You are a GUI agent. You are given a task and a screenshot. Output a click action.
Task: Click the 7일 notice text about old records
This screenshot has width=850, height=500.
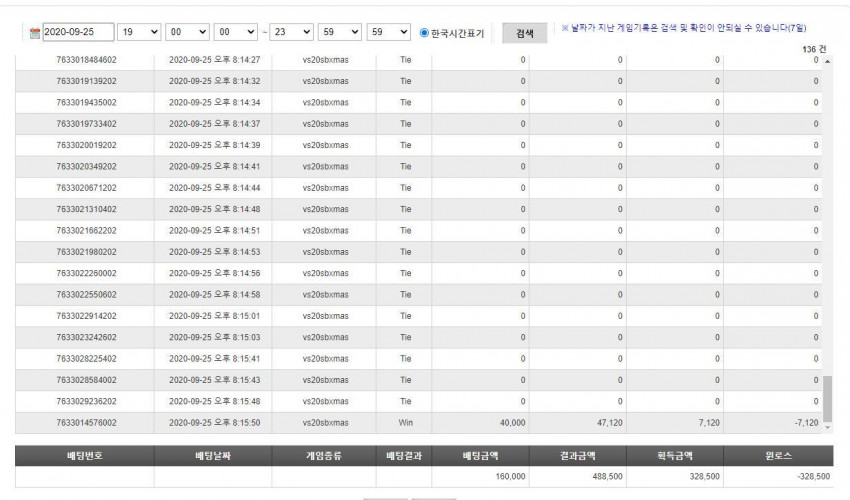684,28
